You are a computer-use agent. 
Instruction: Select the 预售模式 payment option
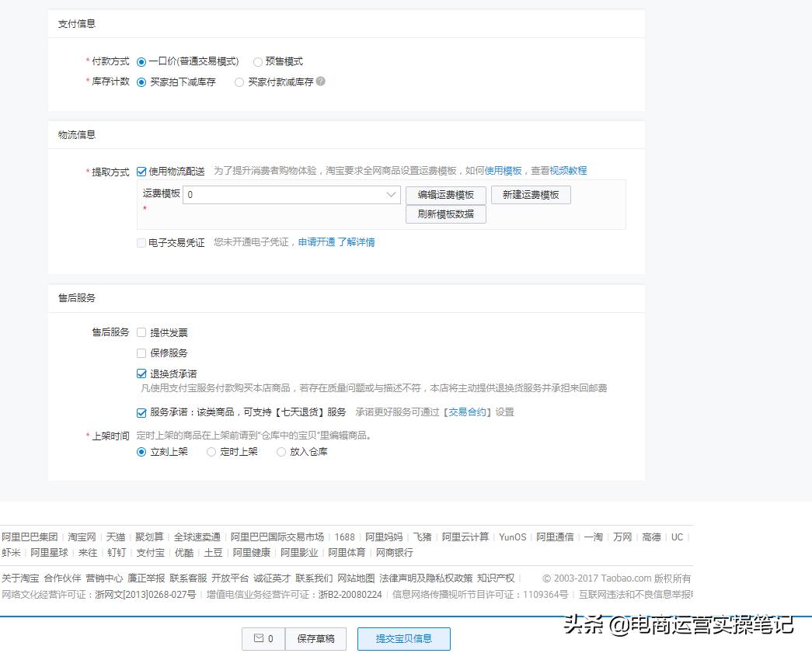pos(257,61)
